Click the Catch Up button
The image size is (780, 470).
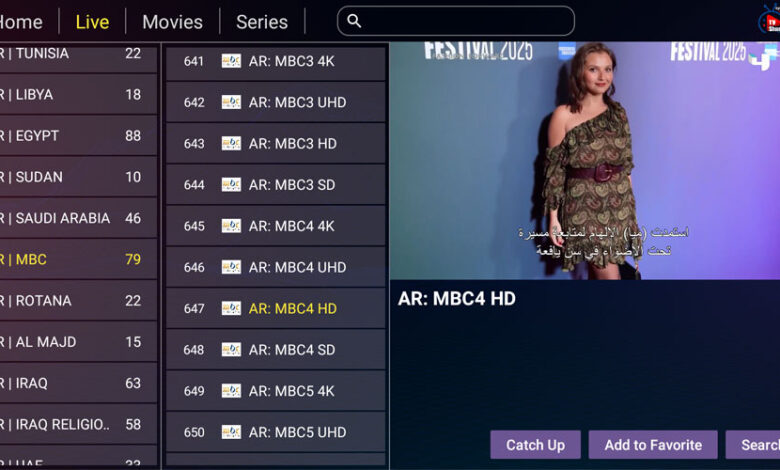point(535,445)
